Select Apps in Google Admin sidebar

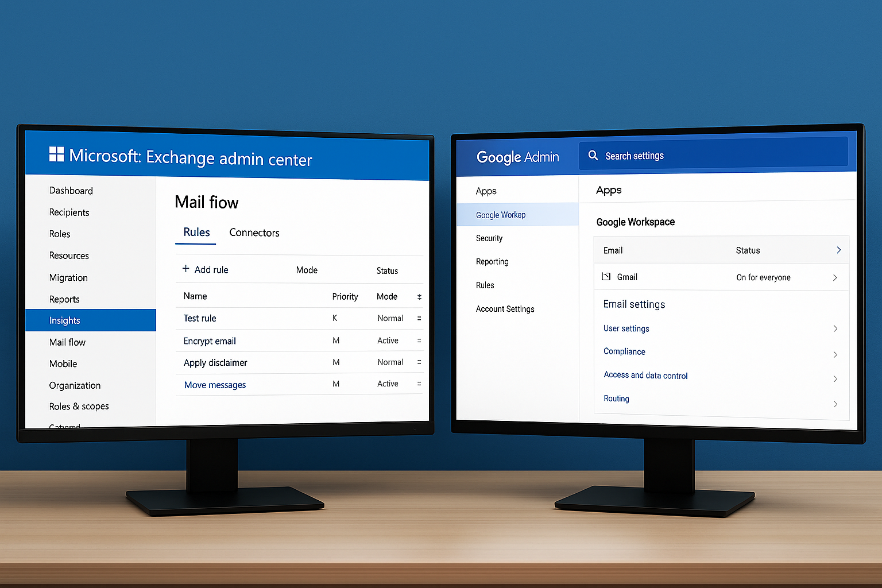486,191
